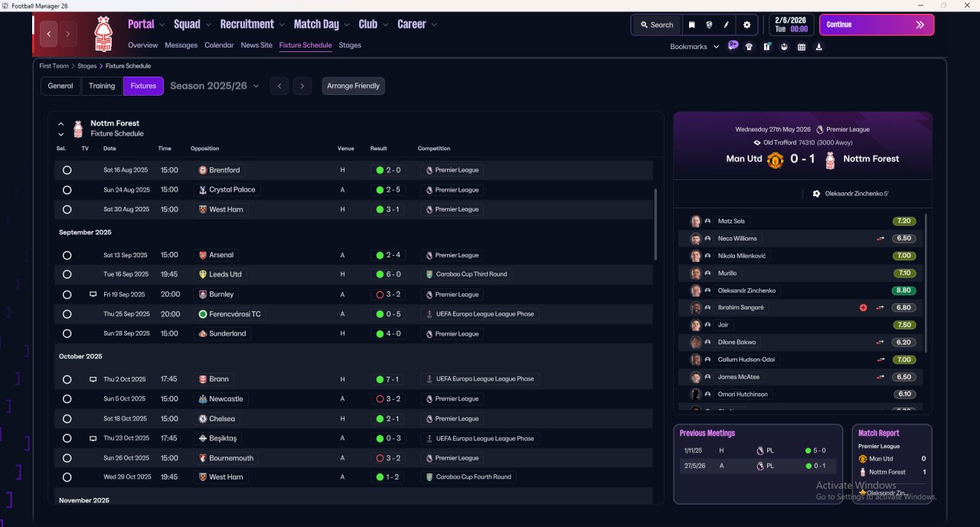
Task: Switch to the Training tab
Action: click(102, 86)
